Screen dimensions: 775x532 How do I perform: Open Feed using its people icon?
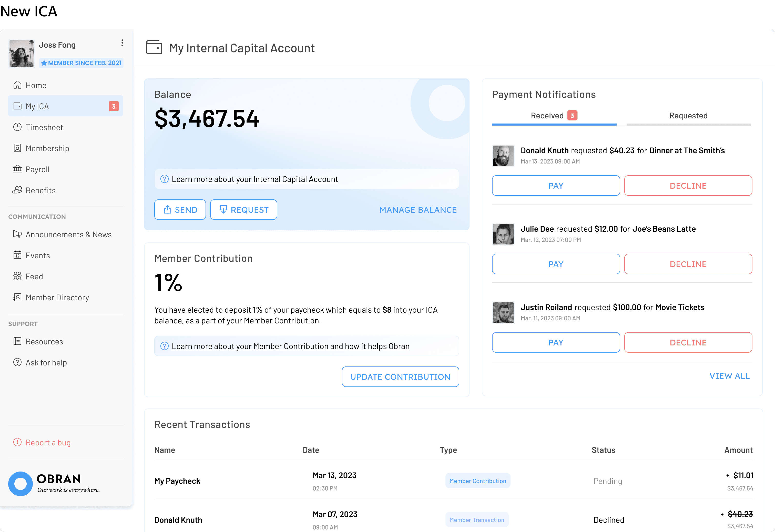[x=17, y=276]
